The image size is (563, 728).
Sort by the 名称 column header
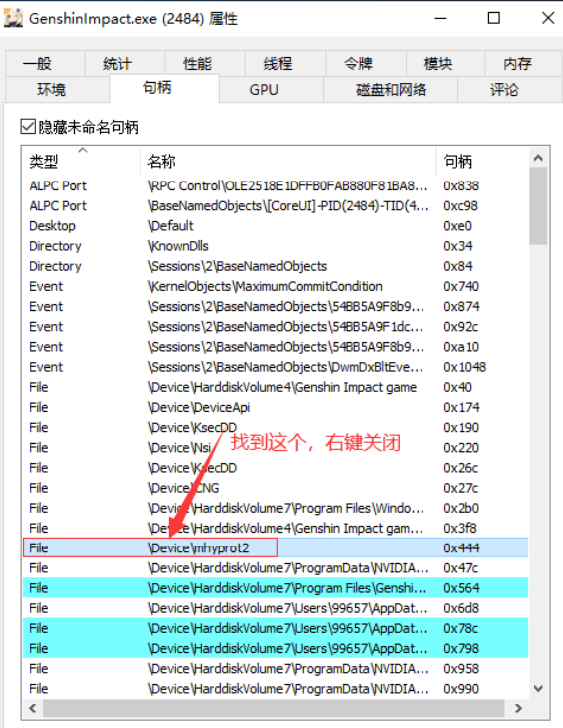tap(288, 161)
